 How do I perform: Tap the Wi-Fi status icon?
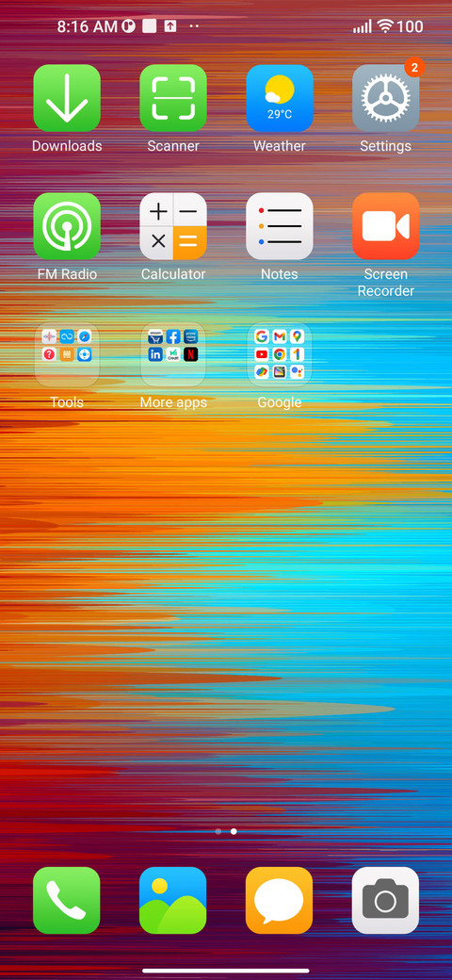pyautogui.click(x=386, y=26)
